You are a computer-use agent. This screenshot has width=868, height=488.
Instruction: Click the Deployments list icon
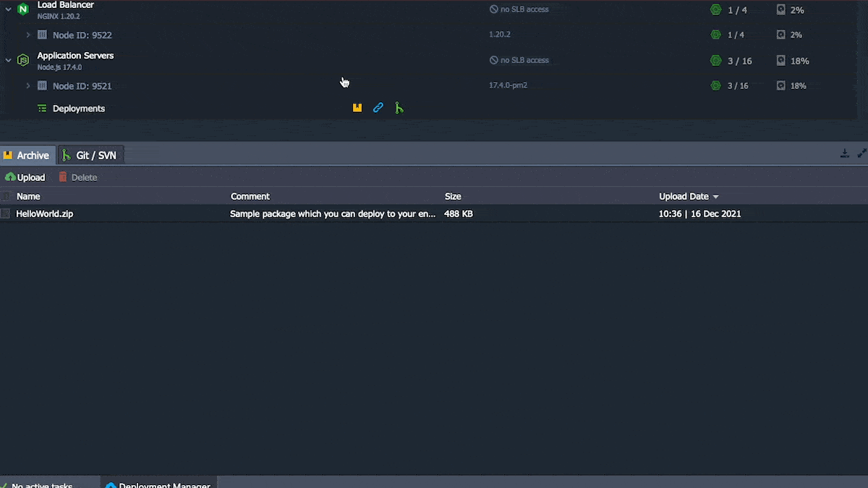pos(42,109)
